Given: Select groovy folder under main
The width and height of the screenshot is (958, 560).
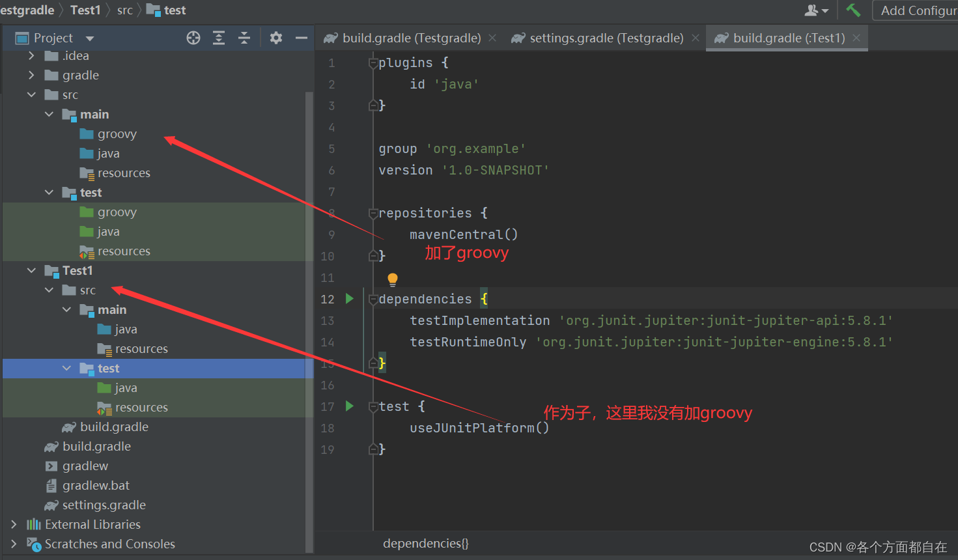Looking at the screenshot, I should point(108,133).
